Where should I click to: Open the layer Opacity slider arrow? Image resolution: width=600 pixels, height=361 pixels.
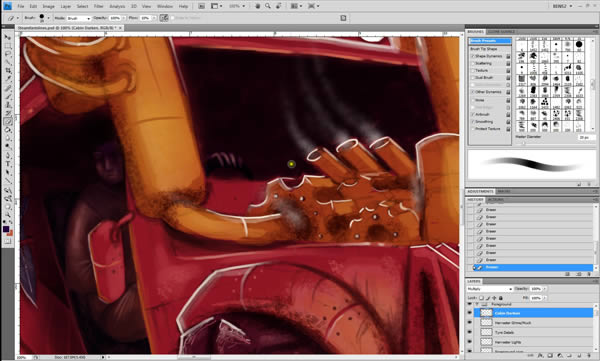pos(545,289)
